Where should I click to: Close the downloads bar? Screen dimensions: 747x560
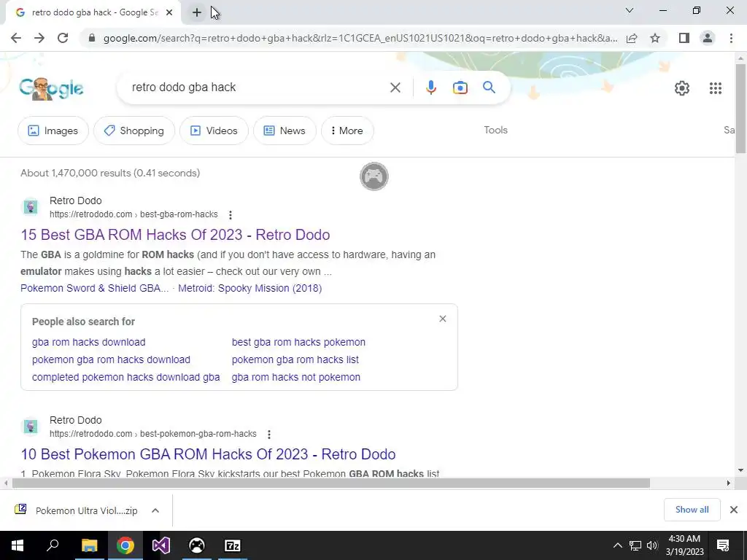734,510
